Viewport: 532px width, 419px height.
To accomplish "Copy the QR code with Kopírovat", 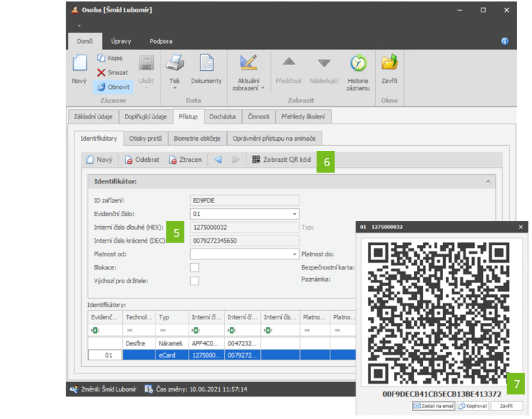I will click(x=473, y=406).
